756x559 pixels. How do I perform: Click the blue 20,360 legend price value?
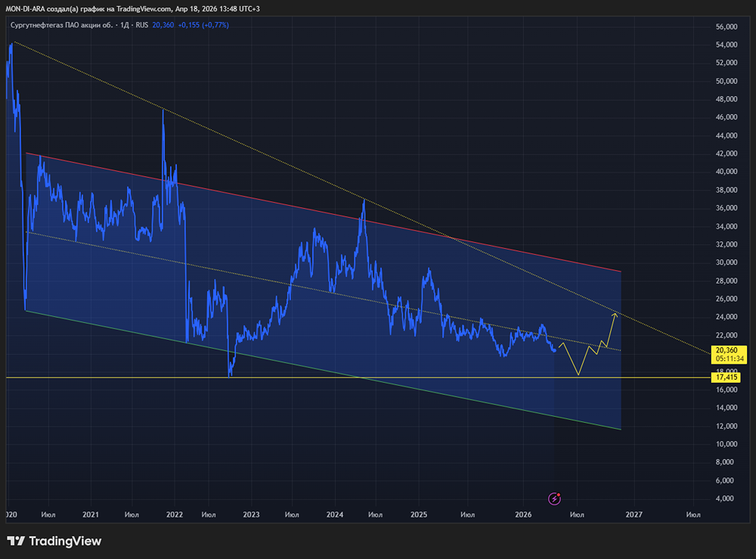tap(163, 25)
